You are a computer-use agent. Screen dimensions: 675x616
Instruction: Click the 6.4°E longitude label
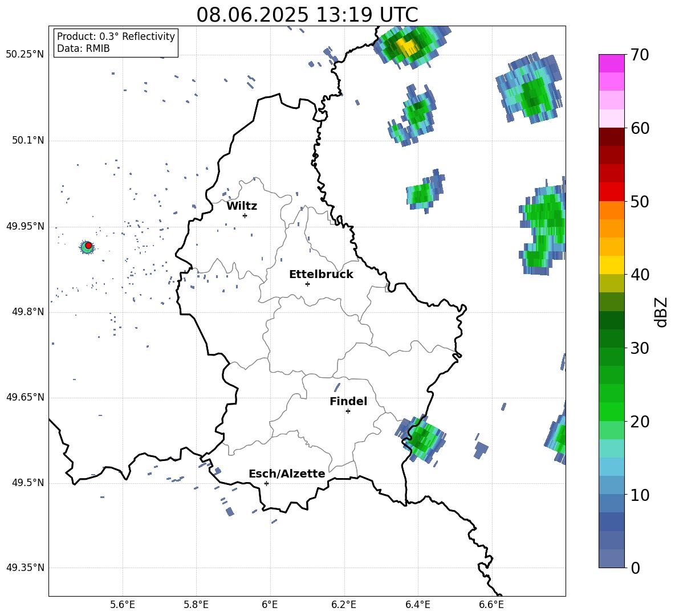pyautogui.click(x=417, y=605)
